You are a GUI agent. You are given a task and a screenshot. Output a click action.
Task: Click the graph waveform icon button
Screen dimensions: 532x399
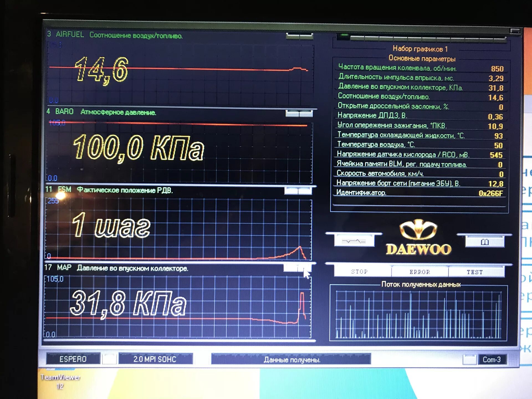click(354, 241)
